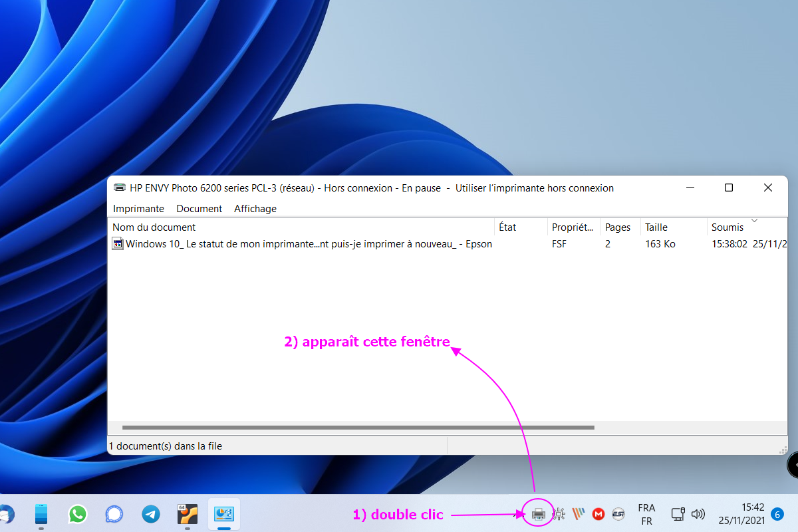798x532 pixels.
Task: Open the volume speaker icon
Action: click(x=698, y=514)
